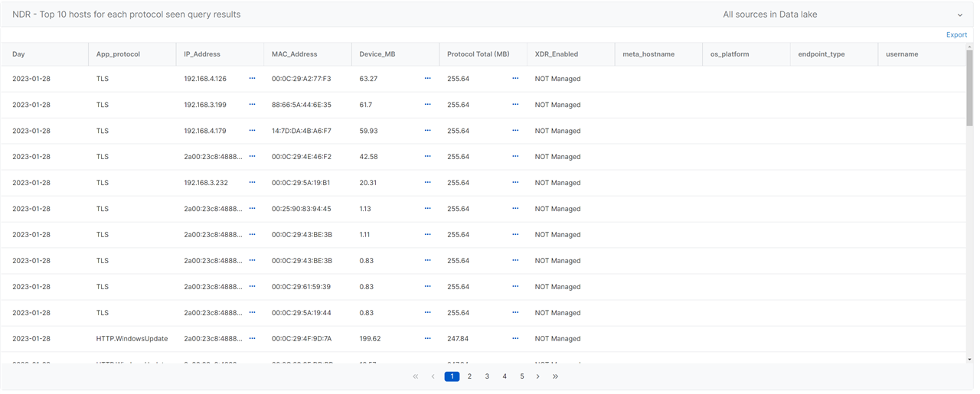The image size is (980, 394).
Task: Click the Device_MB column header
Action: pyautogui.click(x=395, y=54)
